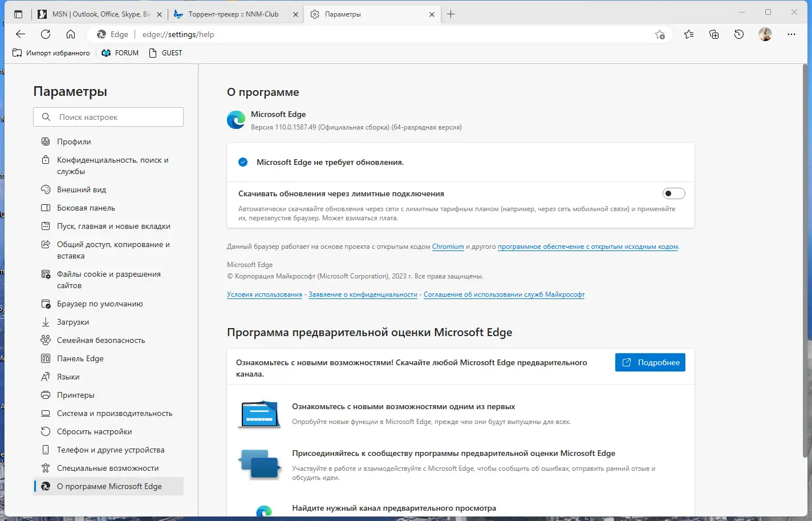Click the Microsoft Edge logo icon
Viewport: 812px width, 521px height.
[236, 120]
